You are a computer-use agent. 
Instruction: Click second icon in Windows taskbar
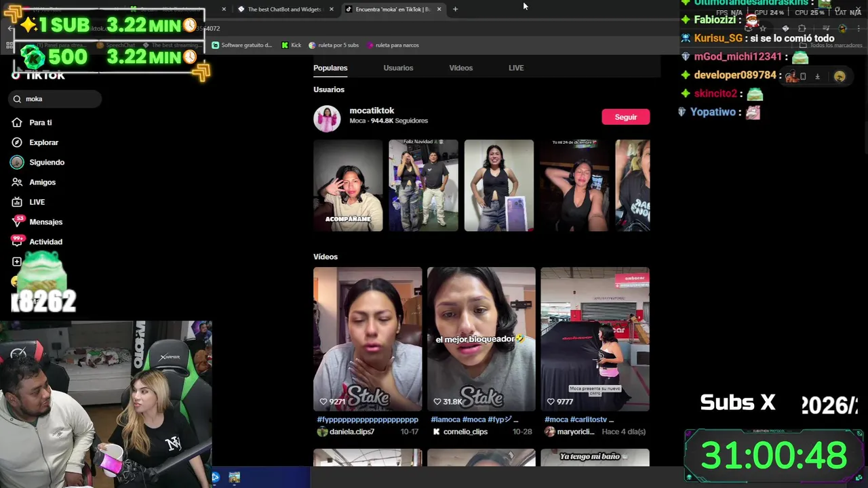(x=234, y=478)
